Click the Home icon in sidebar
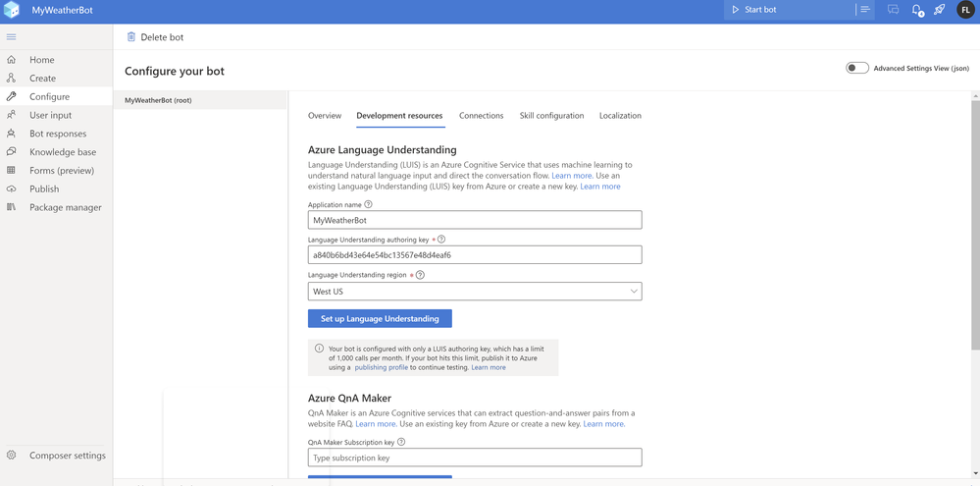 pyautogui.click(x=12, y=60)
